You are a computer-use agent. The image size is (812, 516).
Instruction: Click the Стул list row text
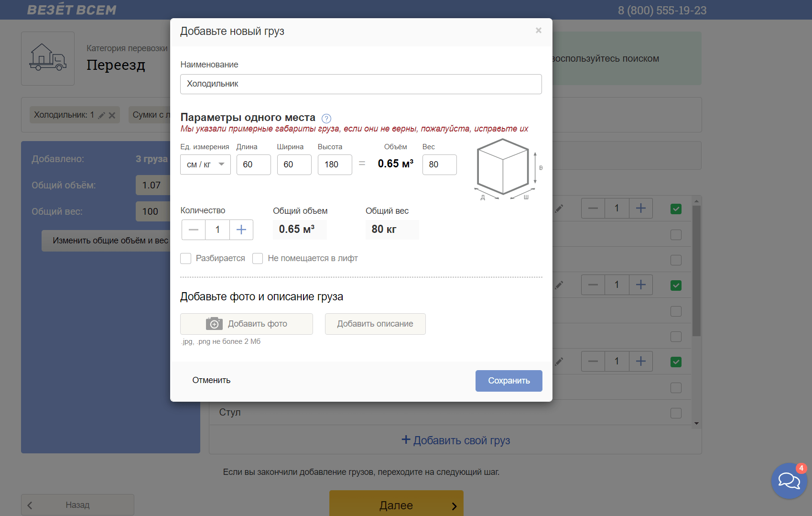coord(230,412)
